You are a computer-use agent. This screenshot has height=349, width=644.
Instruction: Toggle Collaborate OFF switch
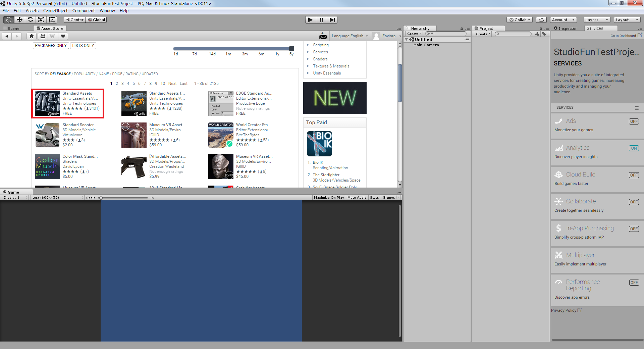(634, 202)
